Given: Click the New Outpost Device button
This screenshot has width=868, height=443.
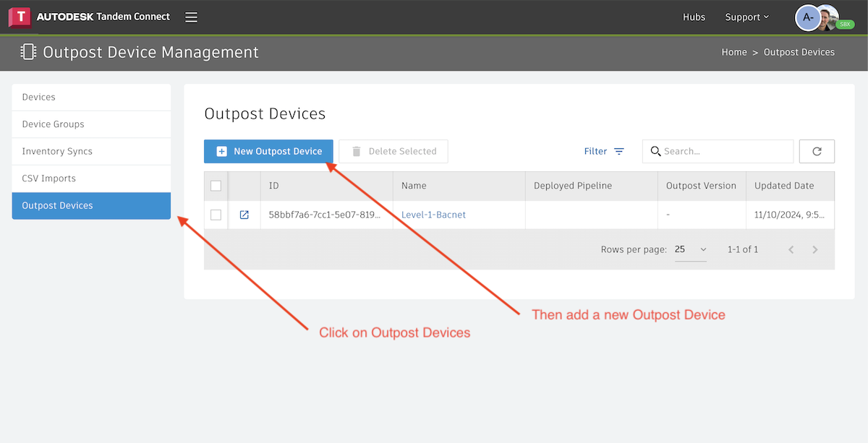Looking at the screenshot, I should pos(268,151).
